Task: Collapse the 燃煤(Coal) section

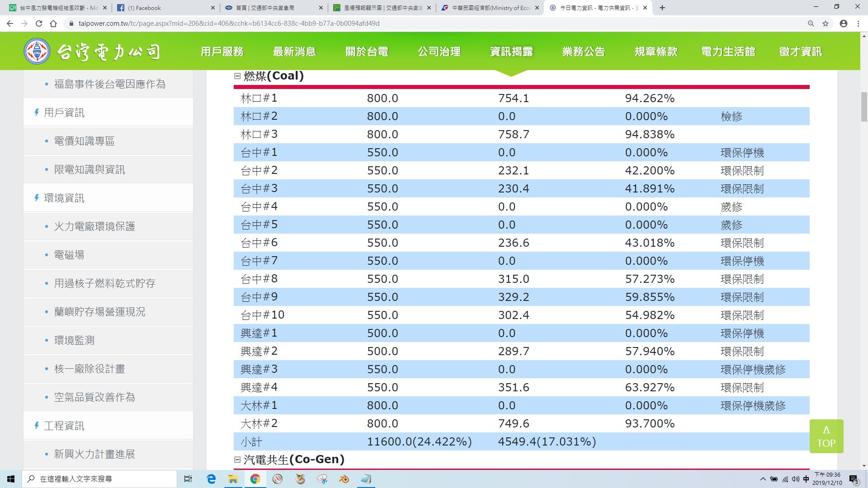Action: [237, 76]
